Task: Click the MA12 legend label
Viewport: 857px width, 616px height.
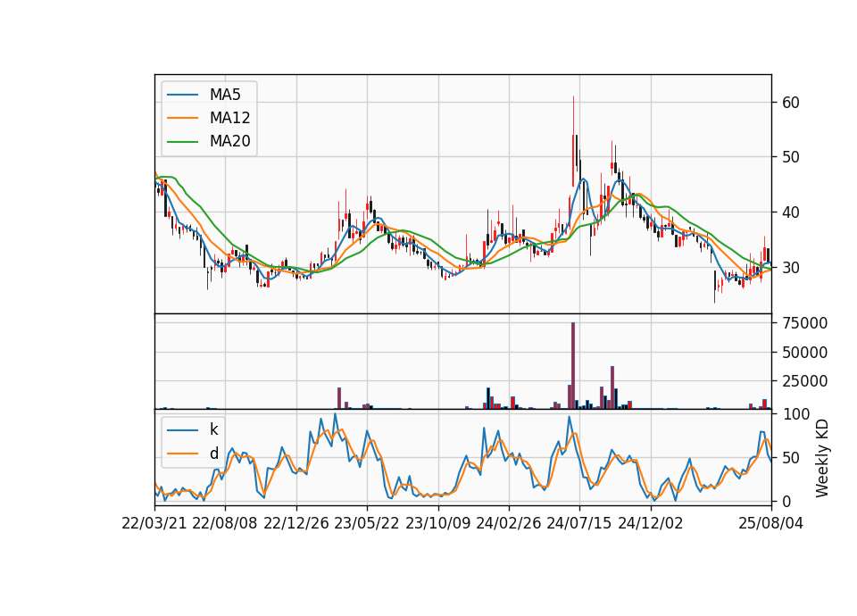Action: 229,118
